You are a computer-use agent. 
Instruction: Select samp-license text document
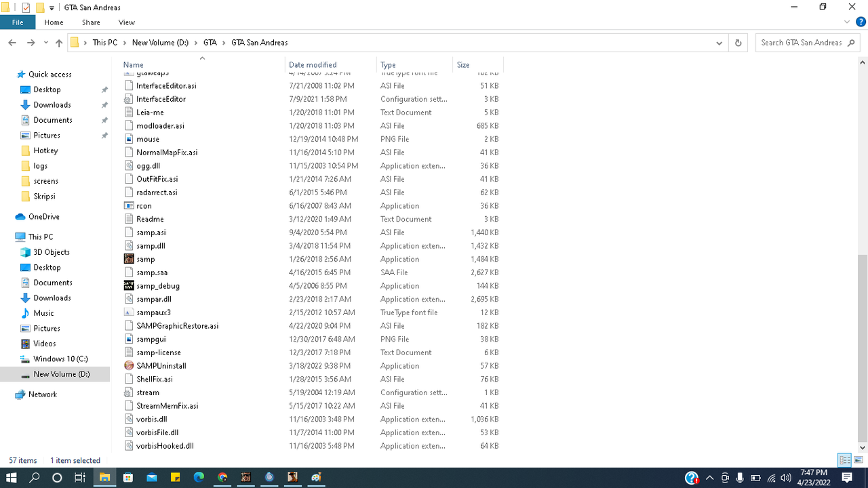159,352
